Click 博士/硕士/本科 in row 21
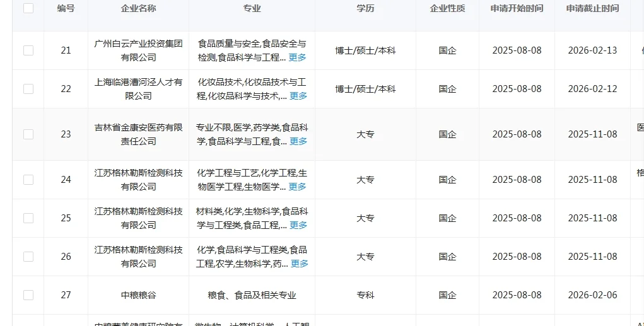Viewport: 644px width, 326px height. coord(365,50)
